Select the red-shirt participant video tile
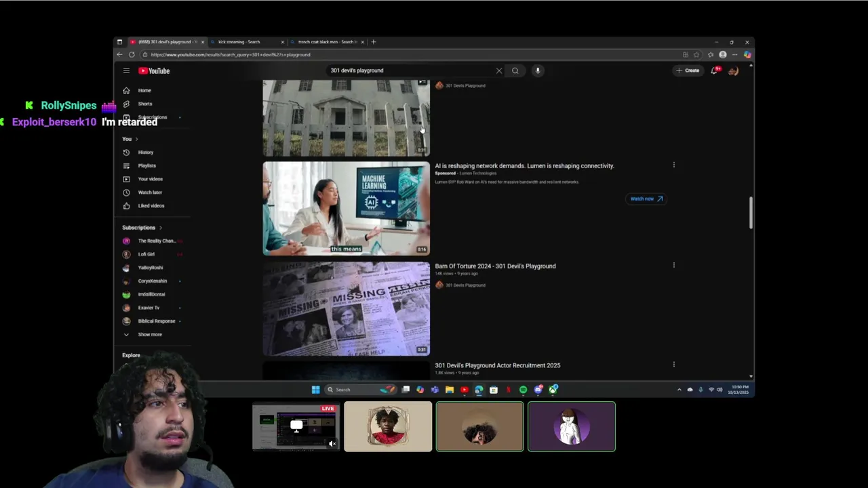This screenshot has height=488, width=868. click(x=388, y=426)
